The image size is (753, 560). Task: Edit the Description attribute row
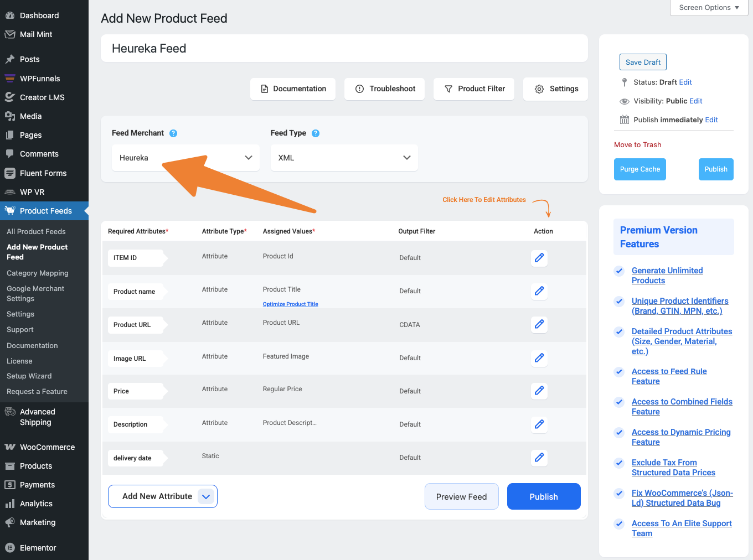(x=539, y=424)
